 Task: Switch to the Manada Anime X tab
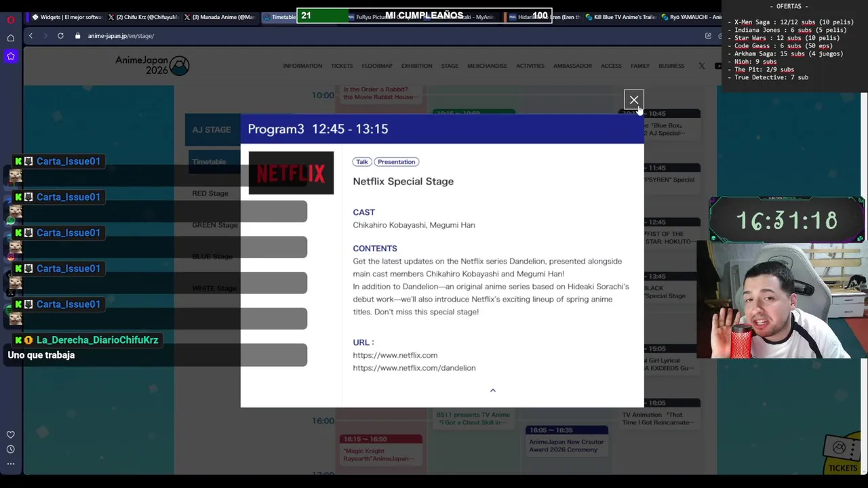219,17
